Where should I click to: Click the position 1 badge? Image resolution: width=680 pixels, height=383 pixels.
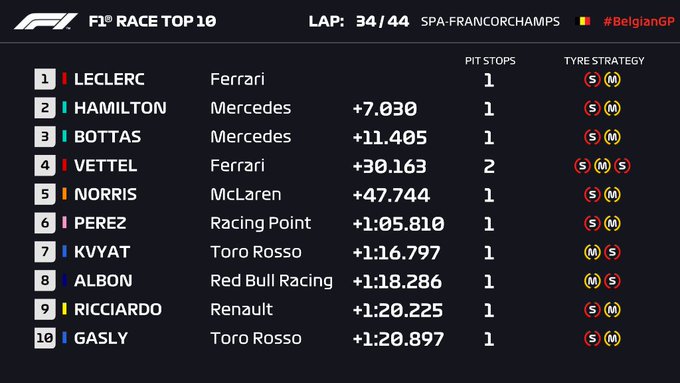pyautogui.click(x=45, y=79)
